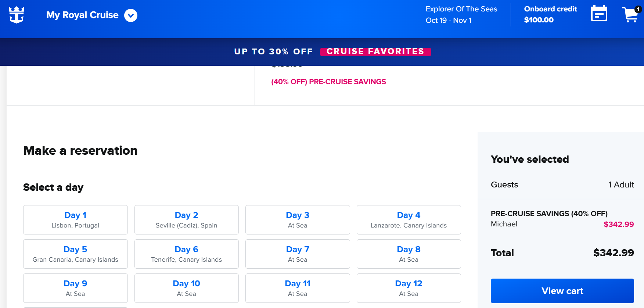Open the shopping cart icon
Screen dimensions: 644x308
[631, 14]
